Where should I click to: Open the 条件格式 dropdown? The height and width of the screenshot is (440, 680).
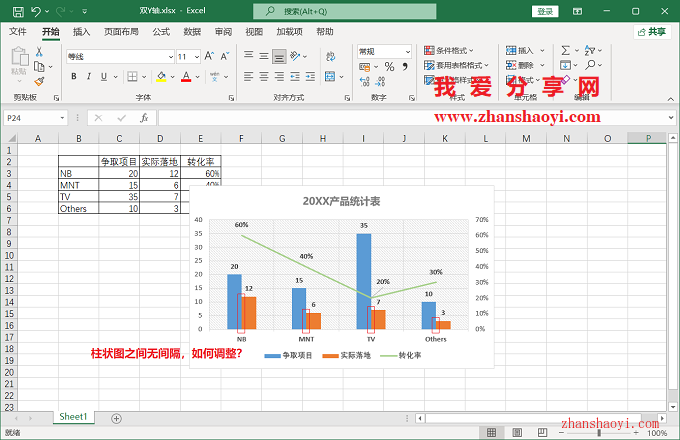coord(449,50)
